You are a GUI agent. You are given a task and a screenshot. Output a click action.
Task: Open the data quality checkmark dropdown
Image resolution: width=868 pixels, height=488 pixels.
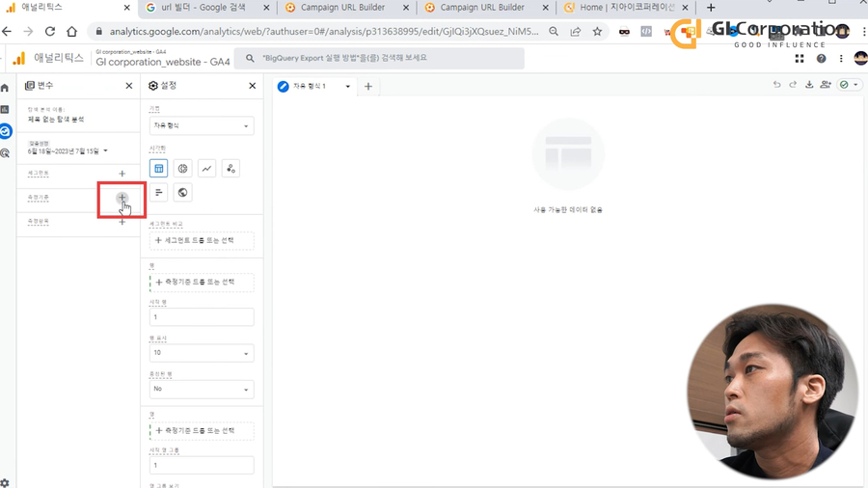pos(849,85)
